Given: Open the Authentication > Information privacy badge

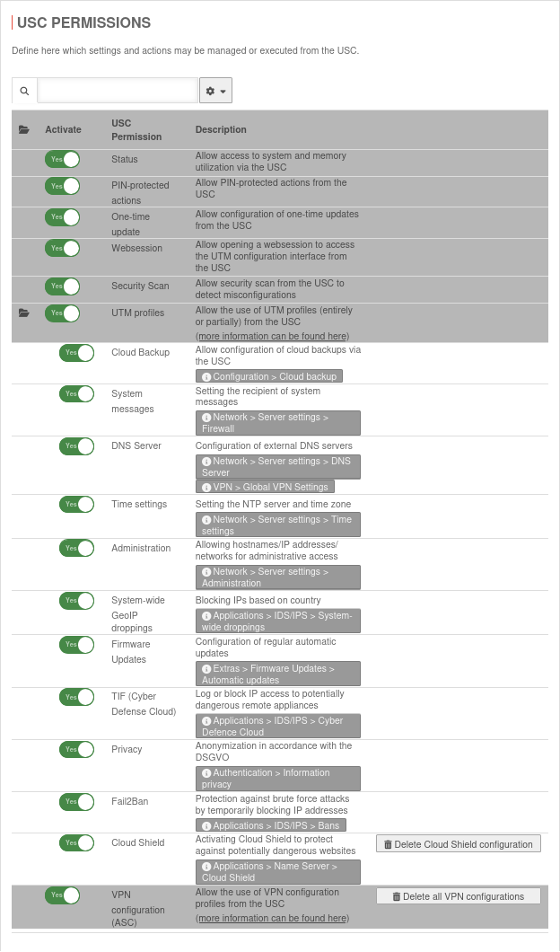Looking at the screenshot, I should pyautogui.click(x=277, y=779).
